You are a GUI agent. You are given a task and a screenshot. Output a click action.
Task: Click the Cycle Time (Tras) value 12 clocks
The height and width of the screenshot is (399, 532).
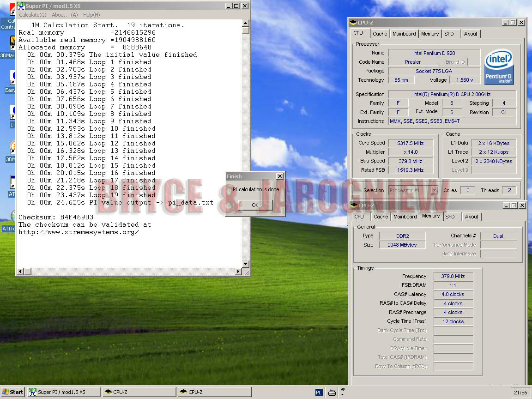pyautogui.click(x=453, y=321)
